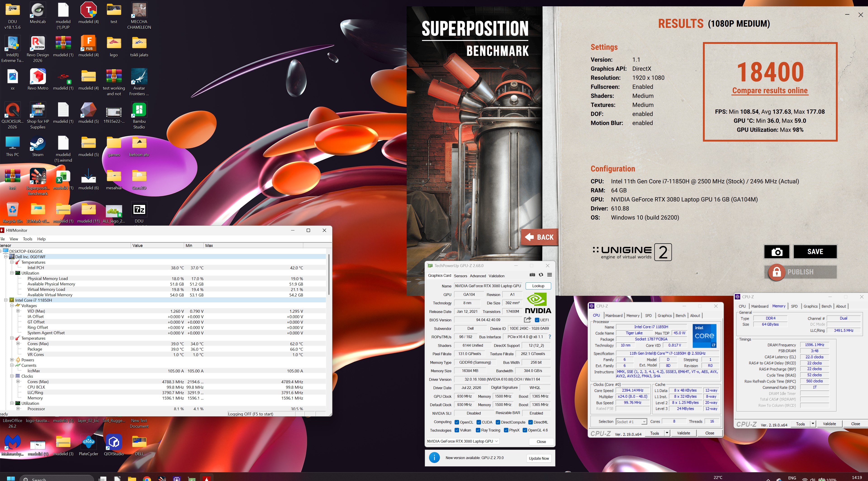The height and width of the screenshot is (481, 868).
Task: Collapse the Voltages node in HWMonitor
Action: coord(12,306)
